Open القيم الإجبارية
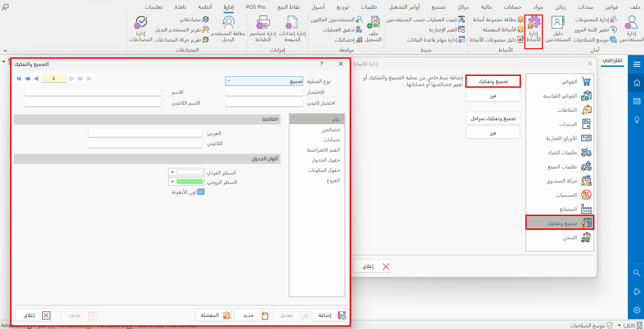The height and width of the screenshot is (329, 644). coord(447,30)
